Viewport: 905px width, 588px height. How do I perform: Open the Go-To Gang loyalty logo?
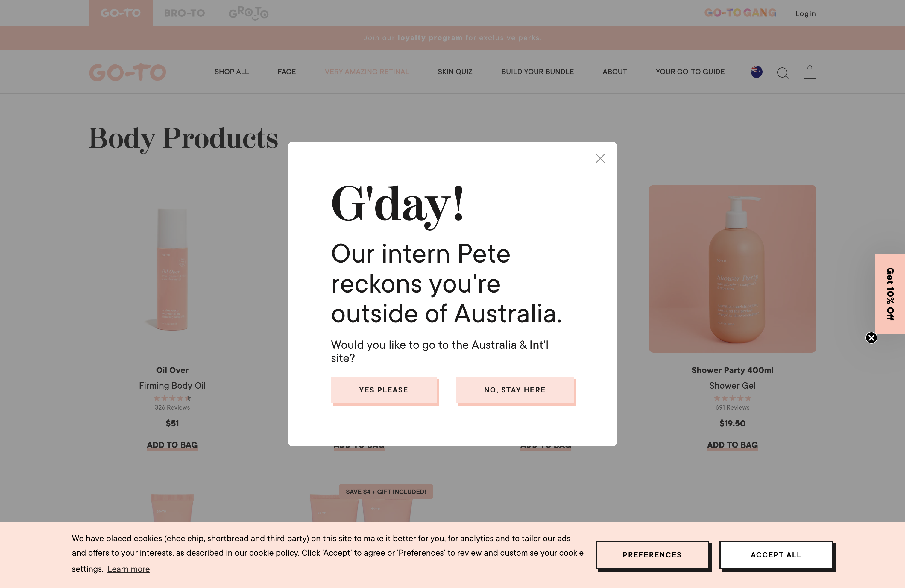[740, 13]
